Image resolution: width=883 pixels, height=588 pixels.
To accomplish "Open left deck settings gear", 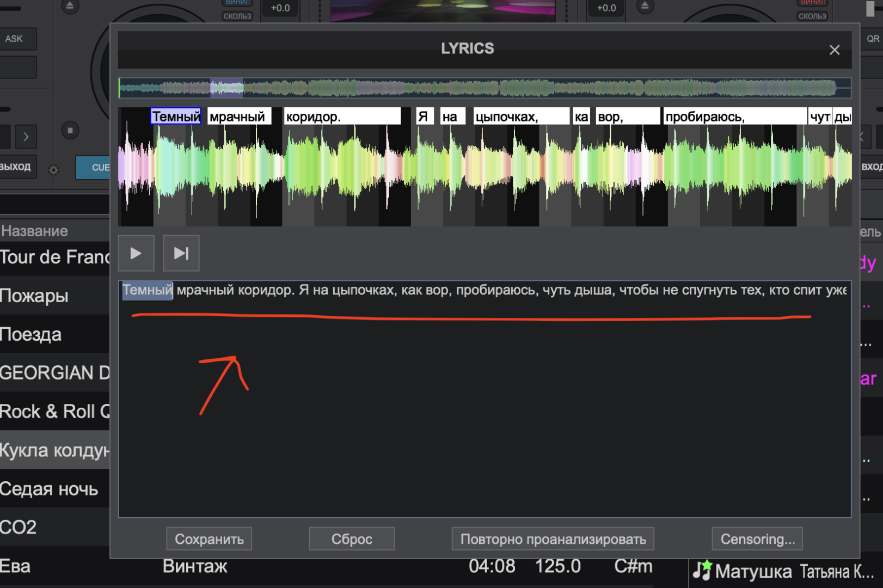I will pos(53,170).
